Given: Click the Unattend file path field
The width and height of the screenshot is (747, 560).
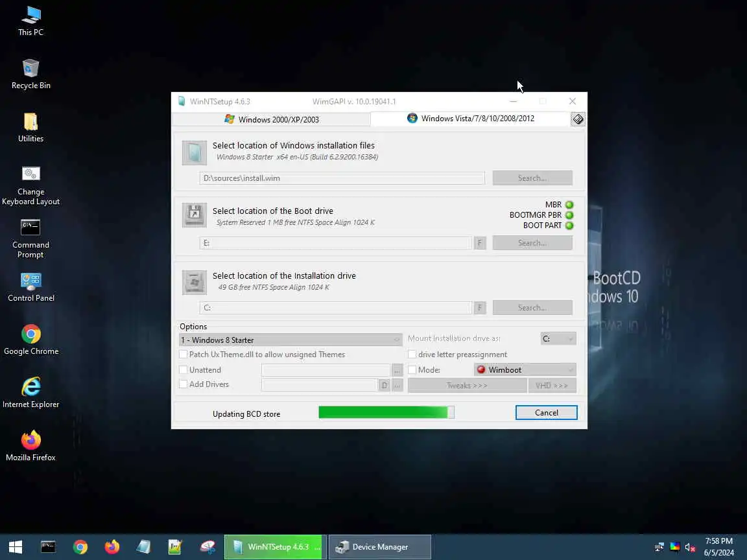Looking at the screenshot, I should click(326, 370).
